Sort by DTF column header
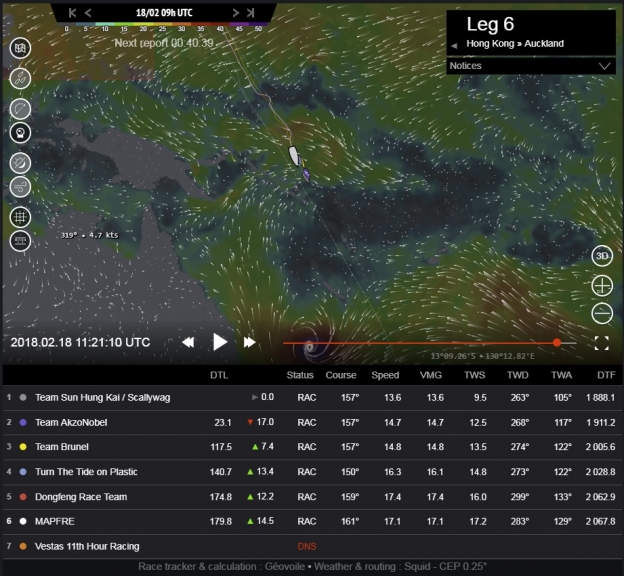Screen dimensions: 624x576 606,375
